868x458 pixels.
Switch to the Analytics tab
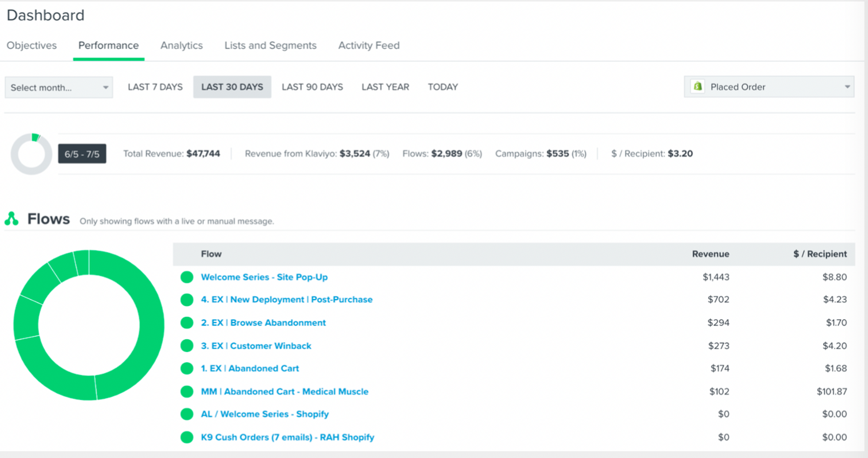pos(181,46)
